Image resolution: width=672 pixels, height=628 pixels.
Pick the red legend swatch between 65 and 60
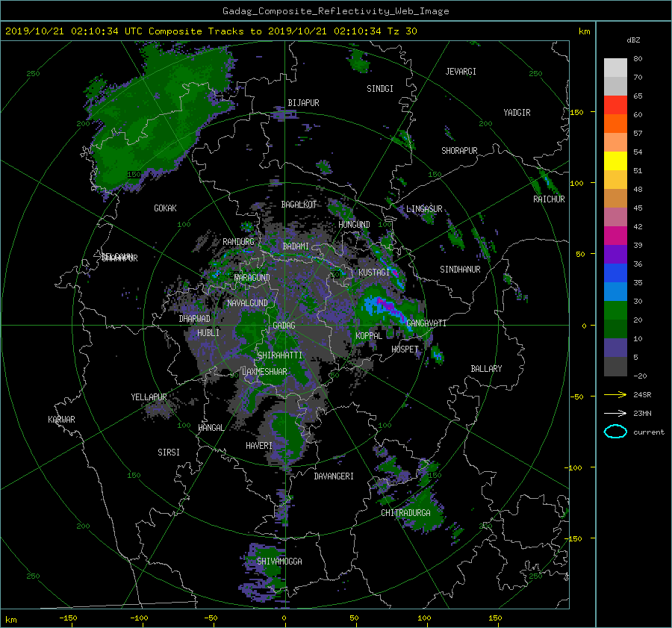coord(615,105)
